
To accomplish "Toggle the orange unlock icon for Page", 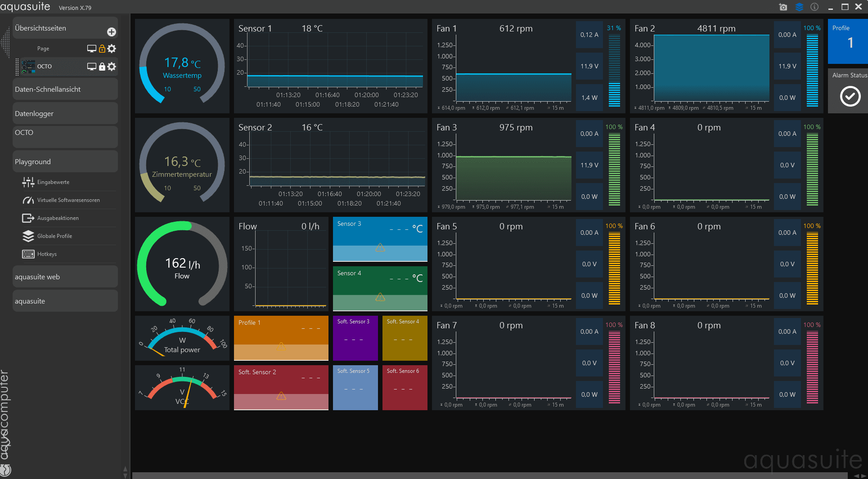I will coord(102,49).
